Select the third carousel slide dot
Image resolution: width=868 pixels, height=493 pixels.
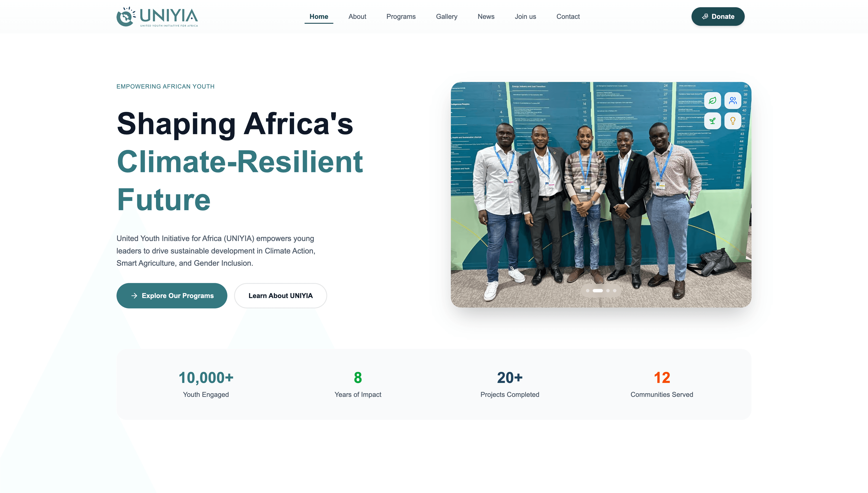pyautogui.click(x=608, y=291)
